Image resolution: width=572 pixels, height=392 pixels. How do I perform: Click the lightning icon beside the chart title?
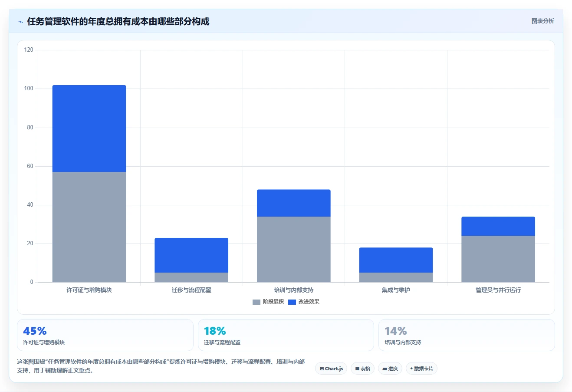click(x=20, y=22)
